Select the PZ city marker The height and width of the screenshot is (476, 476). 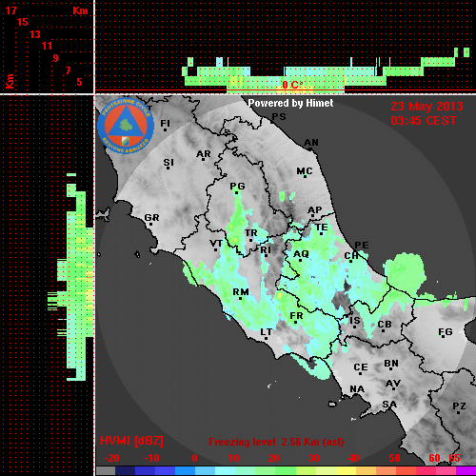click(x=459, y=407)
